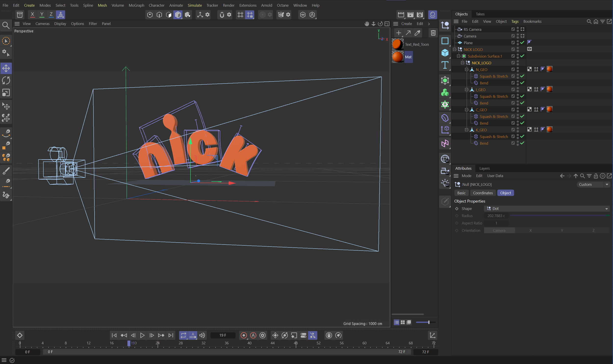This screenshot has width=613, height=364.
Task: Select the Mat material sphere thumbnail
Action: [x=398, y=57]
